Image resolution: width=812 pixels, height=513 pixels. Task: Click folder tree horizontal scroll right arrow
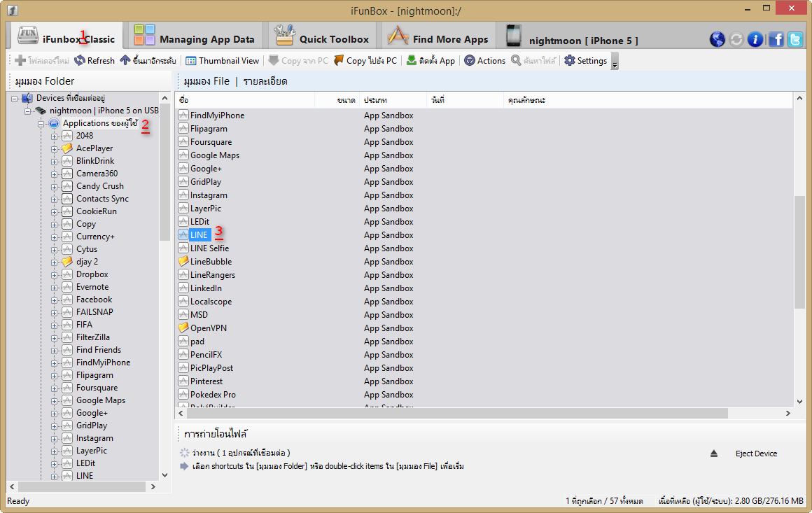153,486
